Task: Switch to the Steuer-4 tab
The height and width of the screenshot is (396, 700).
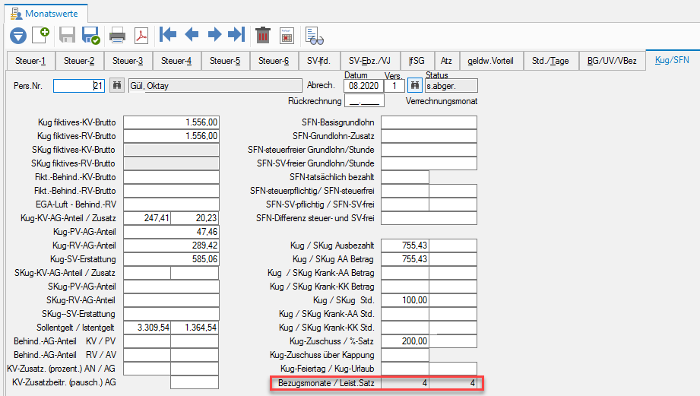Action: click(x=176, y=61)
